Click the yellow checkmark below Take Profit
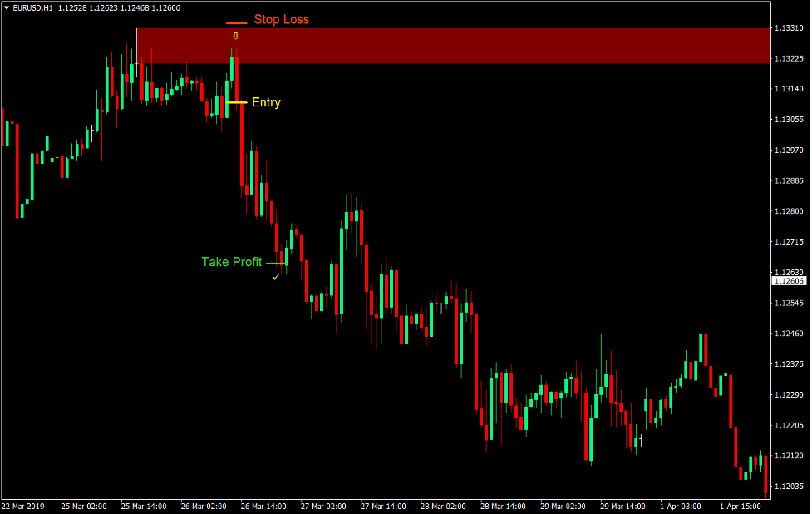This screenshot has height=514, width=812. pos(276,276)
